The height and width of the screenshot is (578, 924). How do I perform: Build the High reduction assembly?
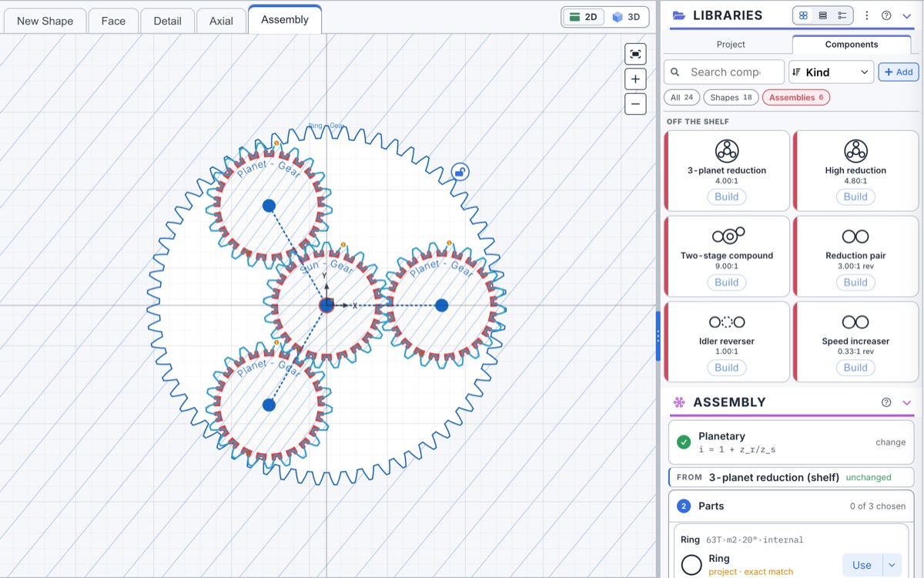[855, 197]
